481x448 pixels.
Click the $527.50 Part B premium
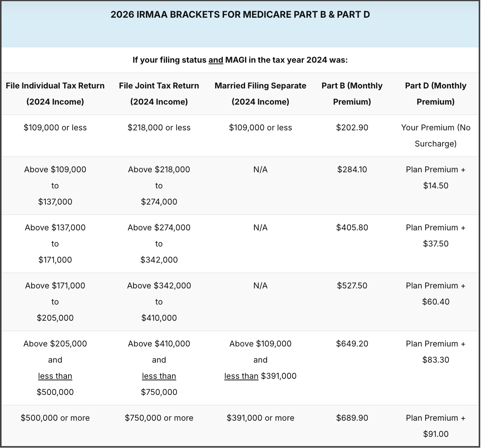352,286
